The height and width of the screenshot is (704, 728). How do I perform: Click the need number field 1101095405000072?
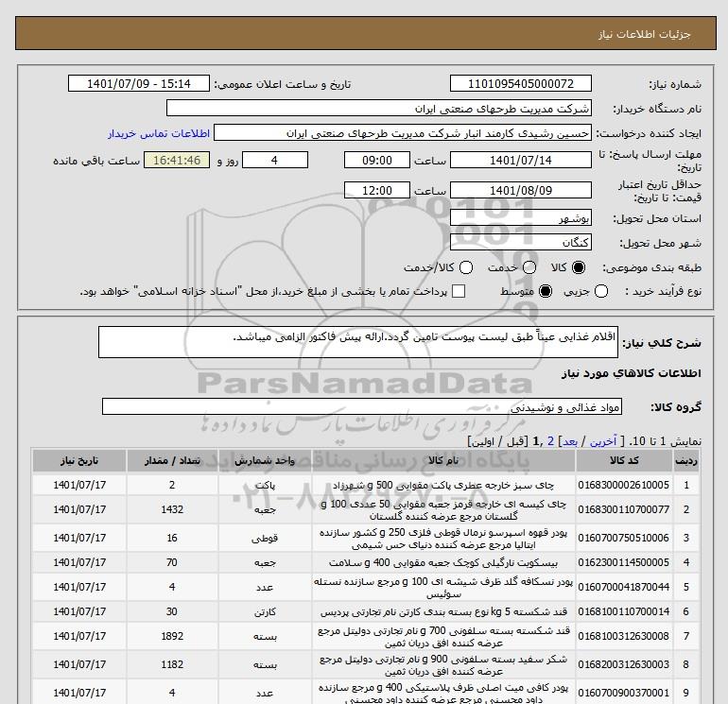[x=520, y=83]
